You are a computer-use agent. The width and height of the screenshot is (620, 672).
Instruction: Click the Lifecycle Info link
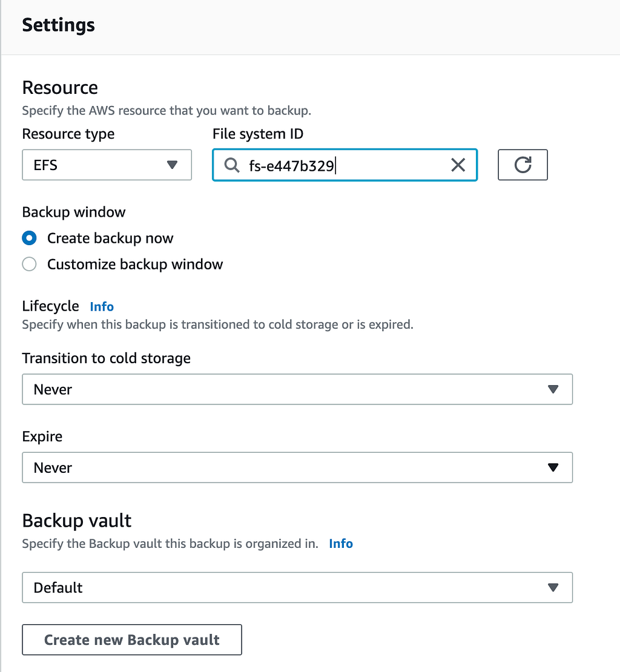[102, 306]
